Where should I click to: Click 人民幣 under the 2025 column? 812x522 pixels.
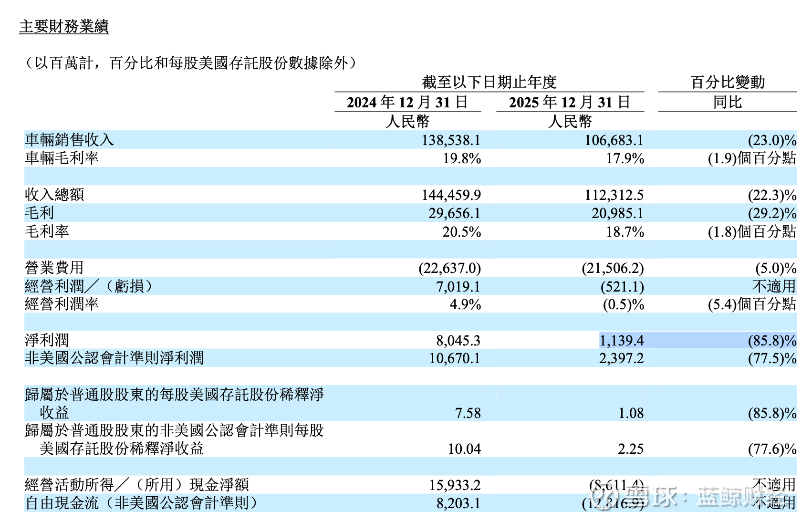pyautogui.click(x=570, y=121)
